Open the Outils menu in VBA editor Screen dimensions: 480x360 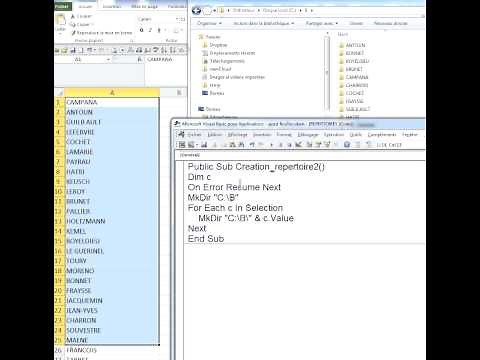coord(355,134)
